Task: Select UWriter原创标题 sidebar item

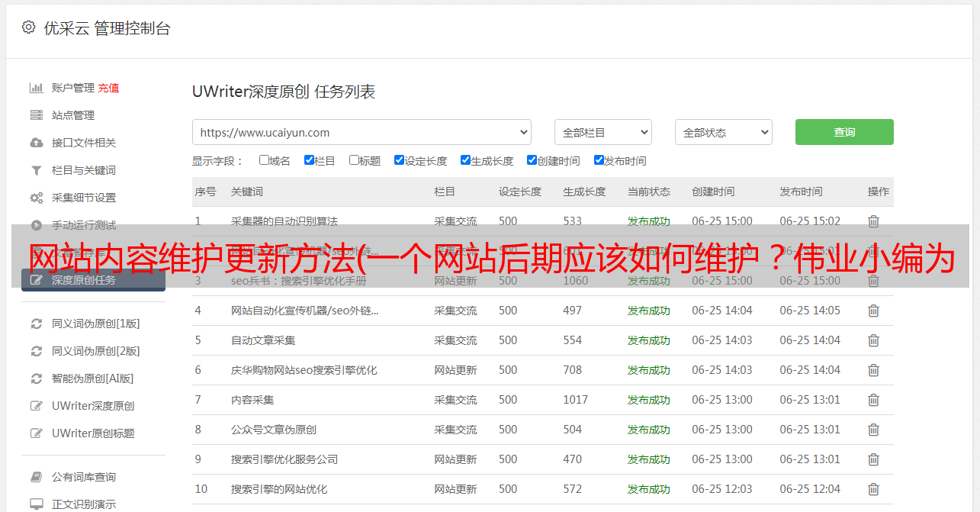Action: pos(93,433)
